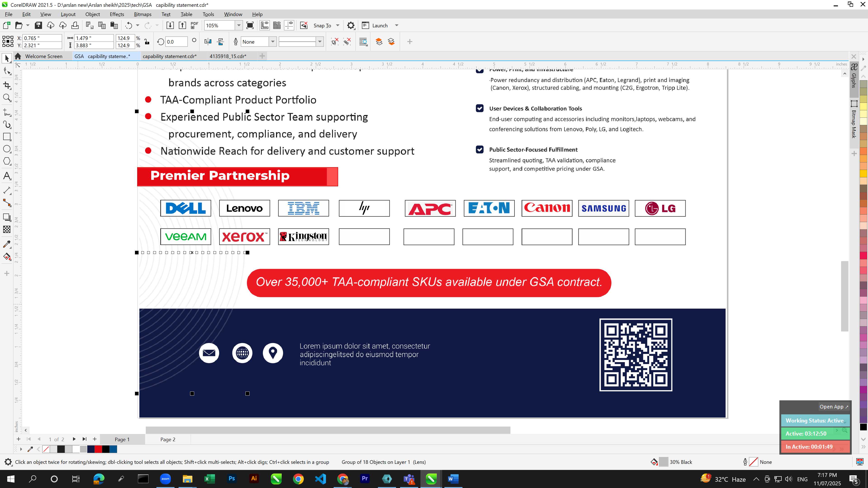Choose the Crop tool
The width and height of the screenshot is (868, 488).
point(7,85)
